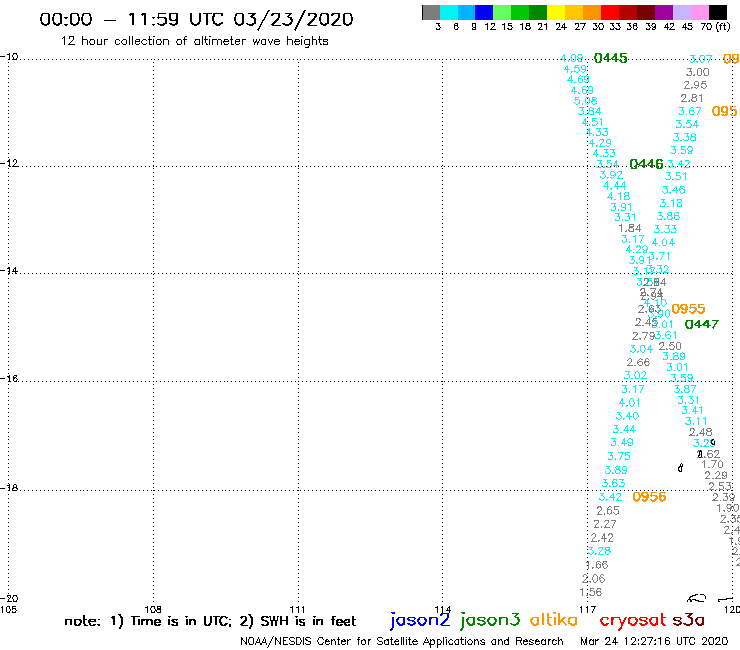Screen dimensions: 740x650
Task: Click the wave height value '4.18'
Action: 618,196
